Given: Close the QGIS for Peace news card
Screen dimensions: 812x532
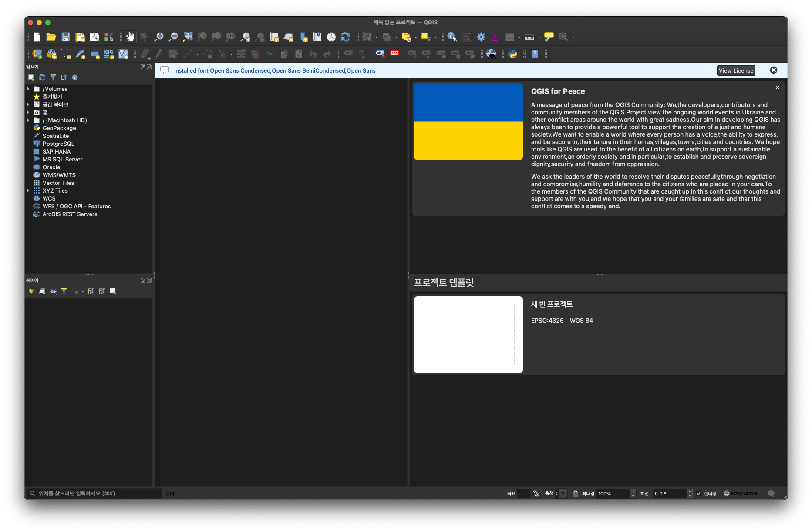Looking at the screenshot, I should pos(778,88).
